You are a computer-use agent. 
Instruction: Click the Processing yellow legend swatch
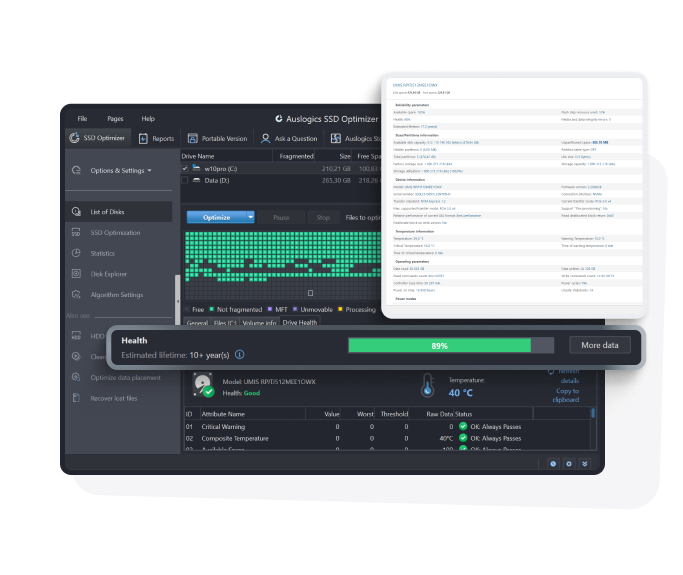tap(341, 309)
